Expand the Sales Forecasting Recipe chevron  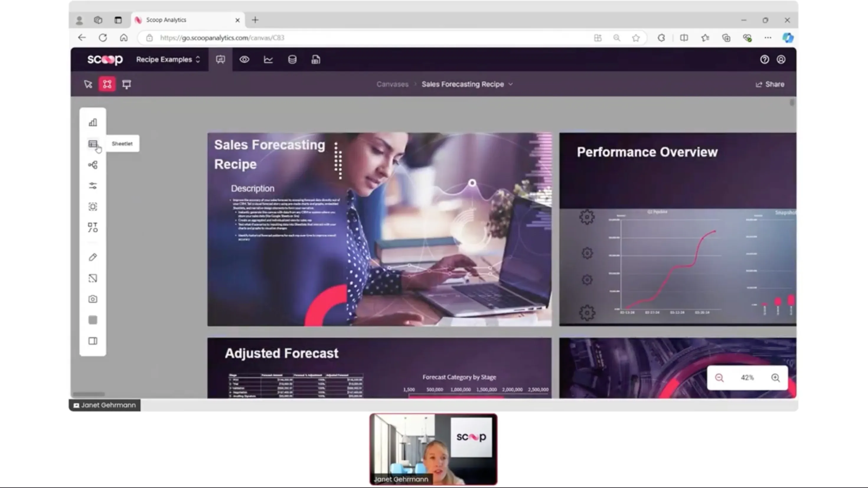[x=511, y=84]
